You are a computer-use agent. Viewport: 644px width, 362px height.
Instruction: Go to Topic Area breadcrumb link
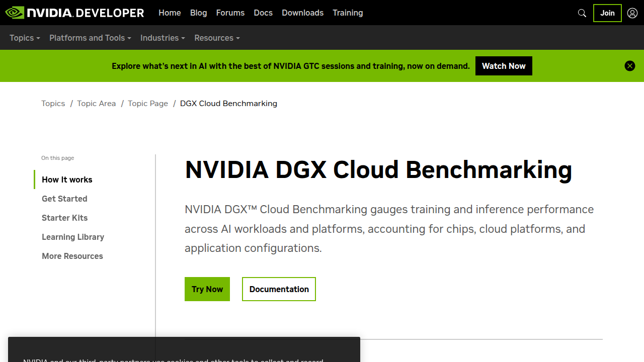[x=97, y=103]
